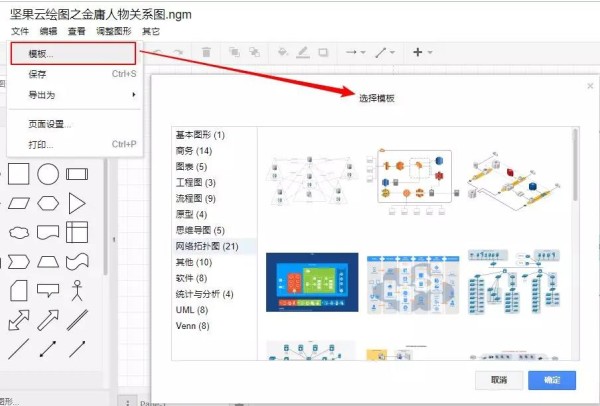Select the single-headed arrow line shape

(77, 349)
